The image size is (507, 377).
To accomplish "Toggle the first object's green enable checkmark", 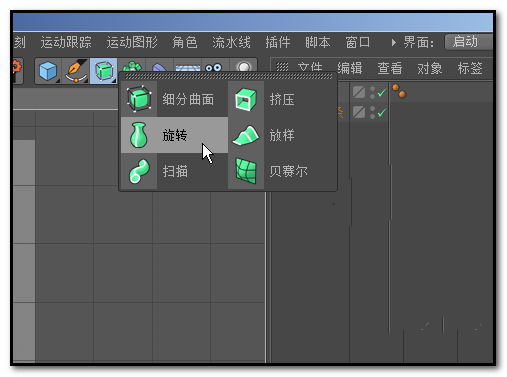I will (x=382, y=92).
